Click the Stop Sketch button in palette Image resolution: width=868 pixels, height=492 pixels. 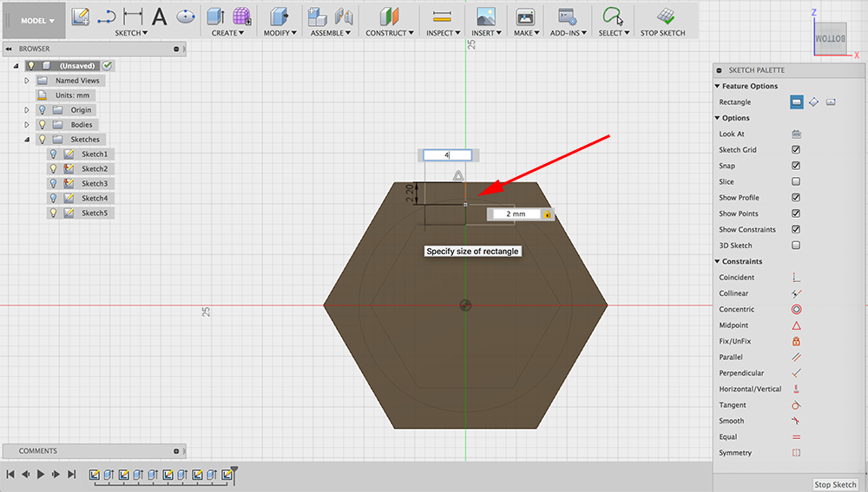click(835, 484)
